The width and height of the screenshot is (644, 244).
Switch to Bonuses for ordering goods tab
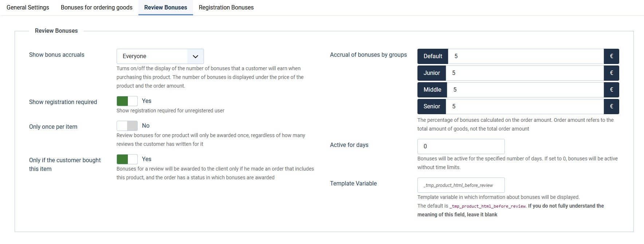(x=97, y=7)
